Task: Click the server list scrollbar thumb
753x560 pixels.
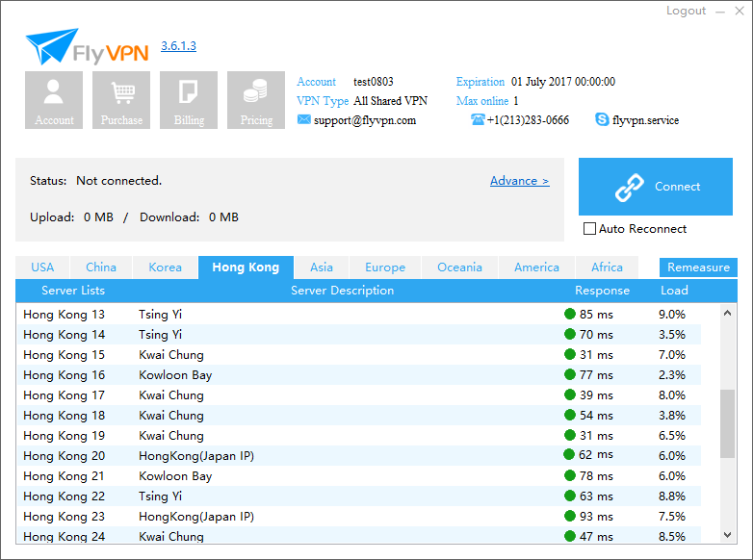Action: pyautogui.click(x=728, y=423)
